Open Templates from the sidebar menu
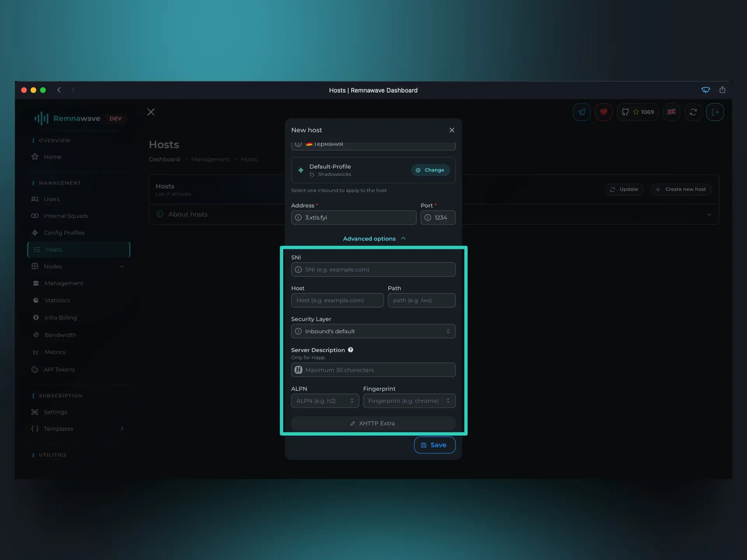747x560 pixels. 58,429
